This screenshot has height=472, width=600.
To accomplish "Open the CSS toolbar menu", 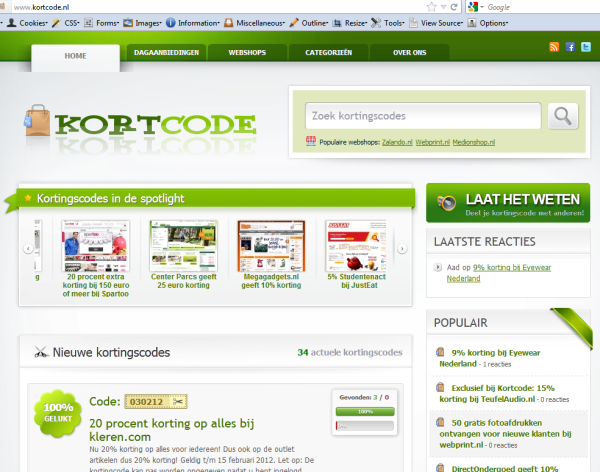I will pyautogui.click(x=66, y=23).
